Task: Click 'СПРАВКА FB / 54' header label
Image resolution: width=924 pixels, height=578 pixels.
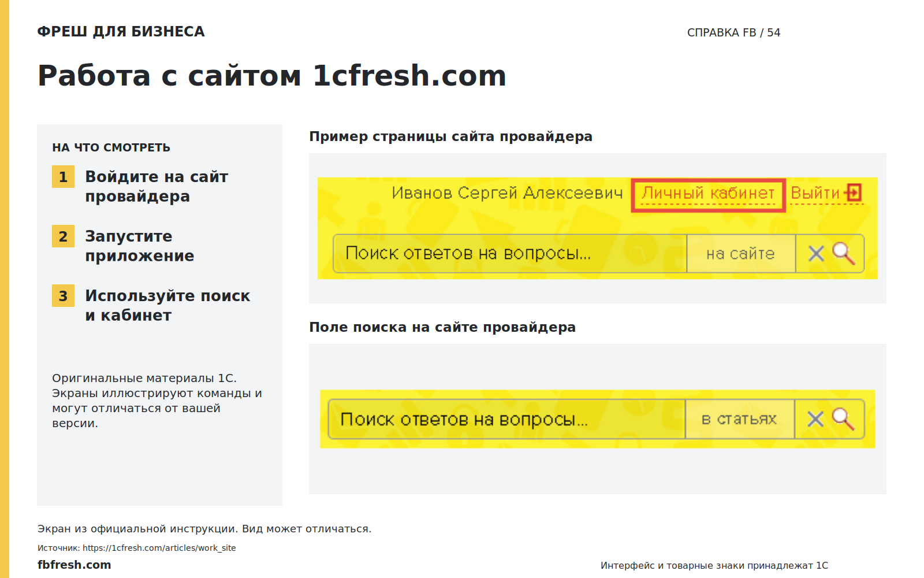Action: click(x=733, y=32)
